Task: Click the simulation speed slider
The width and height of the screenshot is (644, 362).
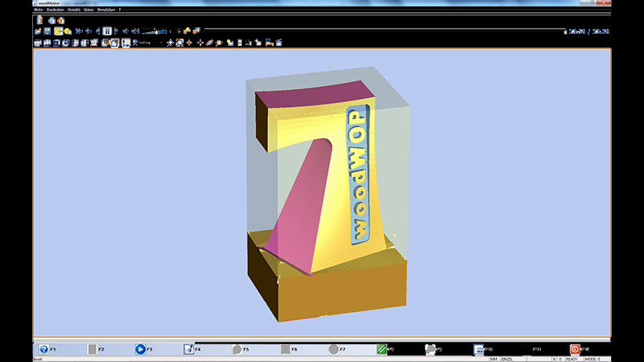Action: click(x=153, y=31)
